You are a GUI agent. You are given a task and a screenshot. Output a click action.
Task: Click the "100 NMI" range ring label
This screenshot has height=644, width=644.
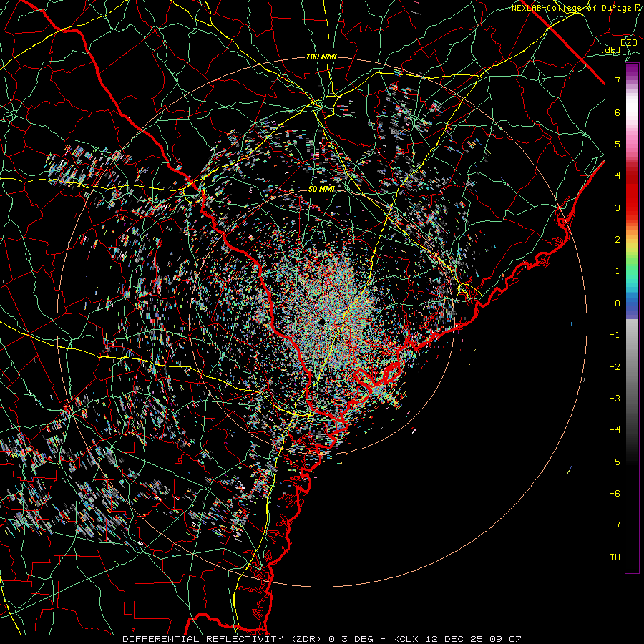(321, 57)
